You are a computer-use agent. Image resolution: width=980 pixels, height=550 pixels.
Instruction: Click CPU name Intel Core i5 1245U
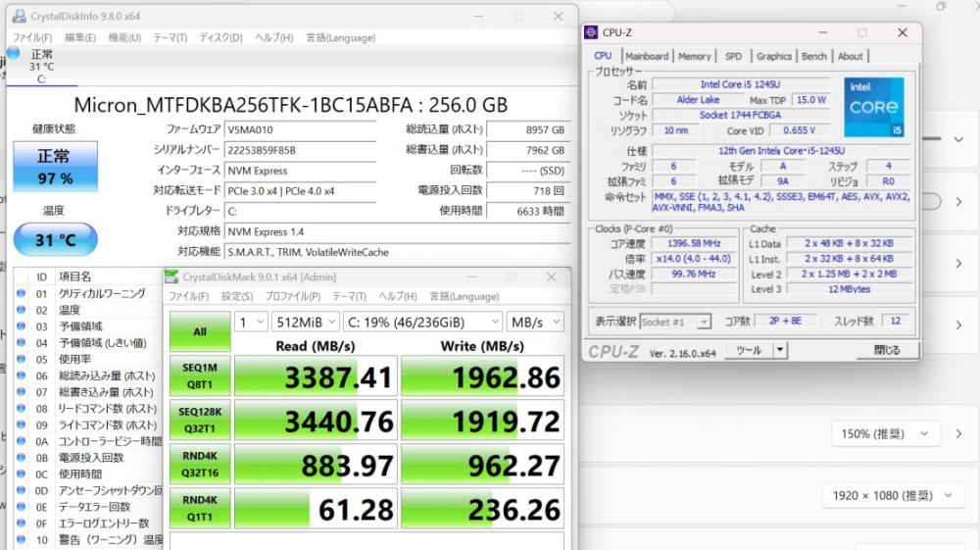[x=740, y=84]
